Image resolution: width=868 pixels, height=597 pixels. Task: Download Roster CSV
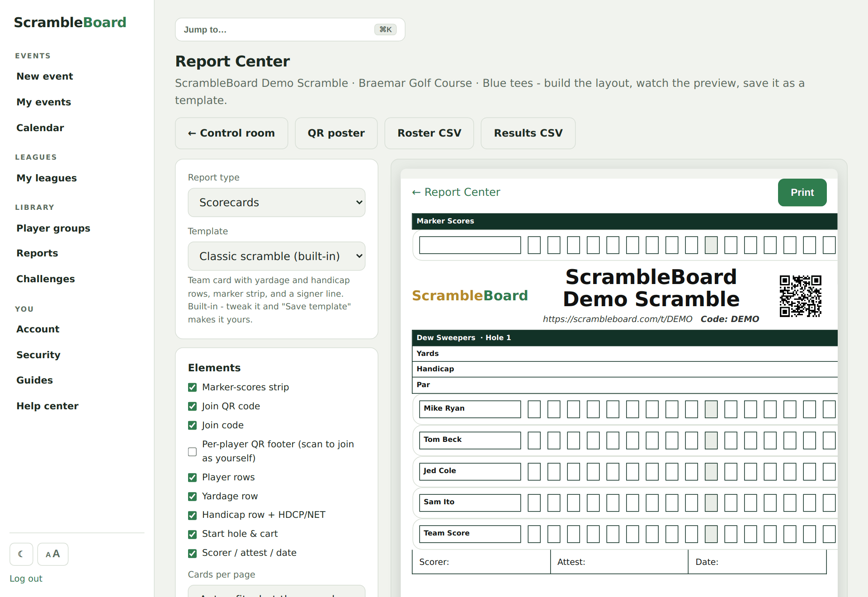point(429,133)
